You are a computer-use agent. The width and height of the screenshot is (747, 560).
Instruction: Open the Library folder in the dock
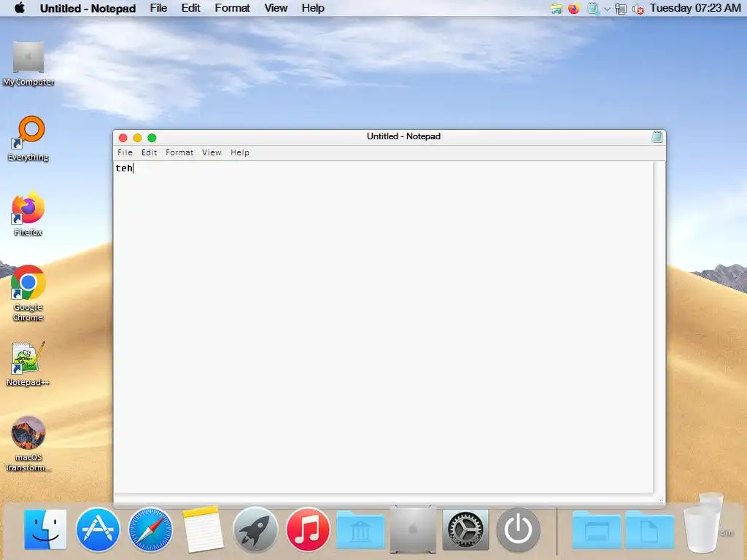click(x=360, y=529)
